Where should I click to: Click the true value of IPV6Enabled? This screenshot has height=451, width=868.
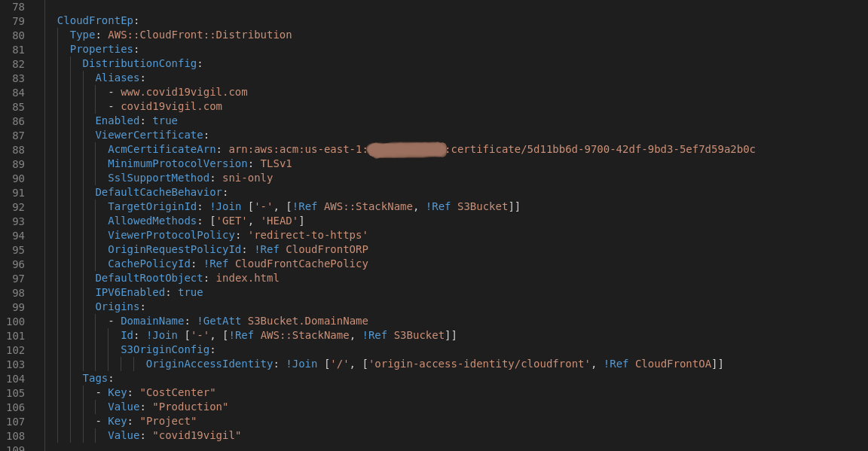(x=191, y=293)
